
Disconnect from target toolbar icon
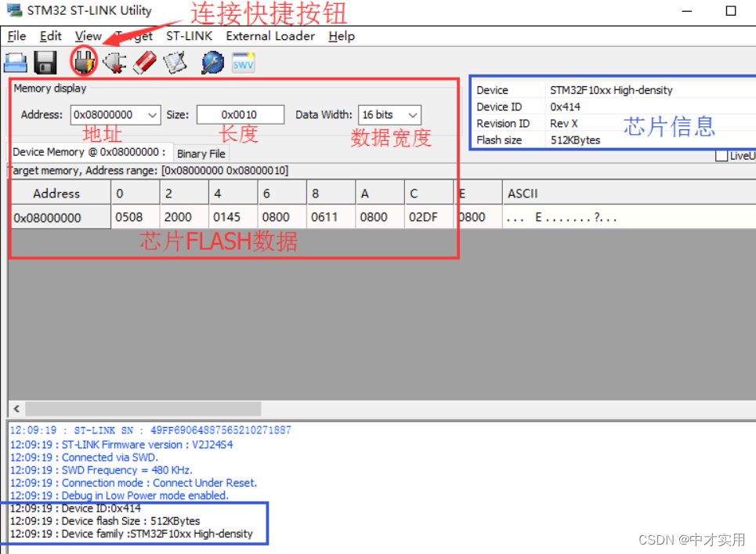[114, 63]
